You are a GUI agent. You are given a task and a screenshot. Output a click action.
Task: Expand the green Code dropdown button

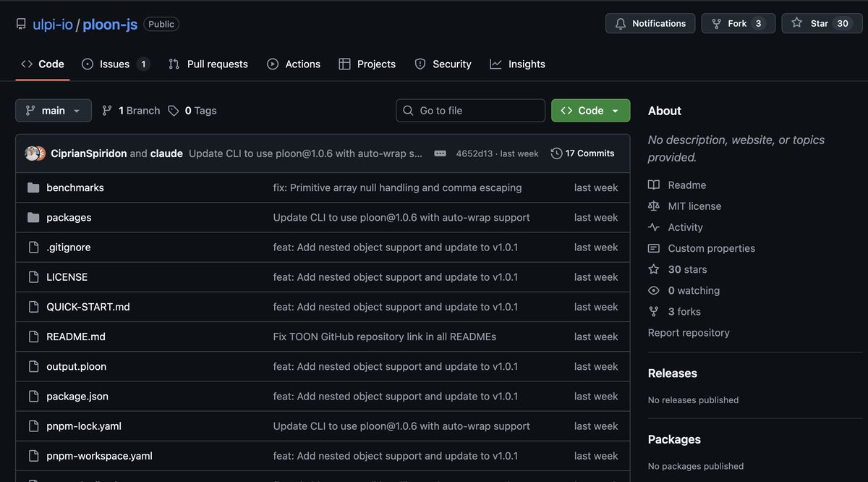pos(590,110)
